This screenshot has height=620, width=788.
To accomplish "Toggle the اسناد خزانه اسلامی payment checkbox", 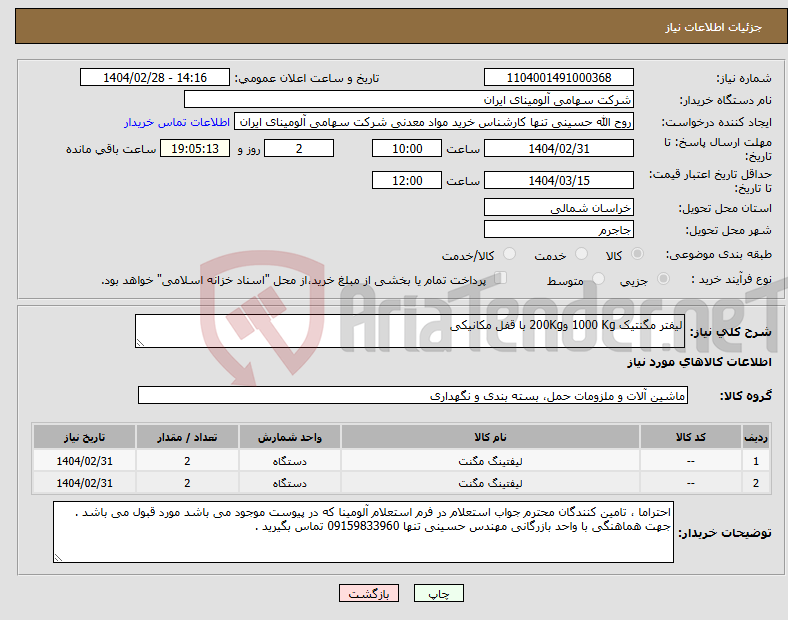I will click(500, 278).
